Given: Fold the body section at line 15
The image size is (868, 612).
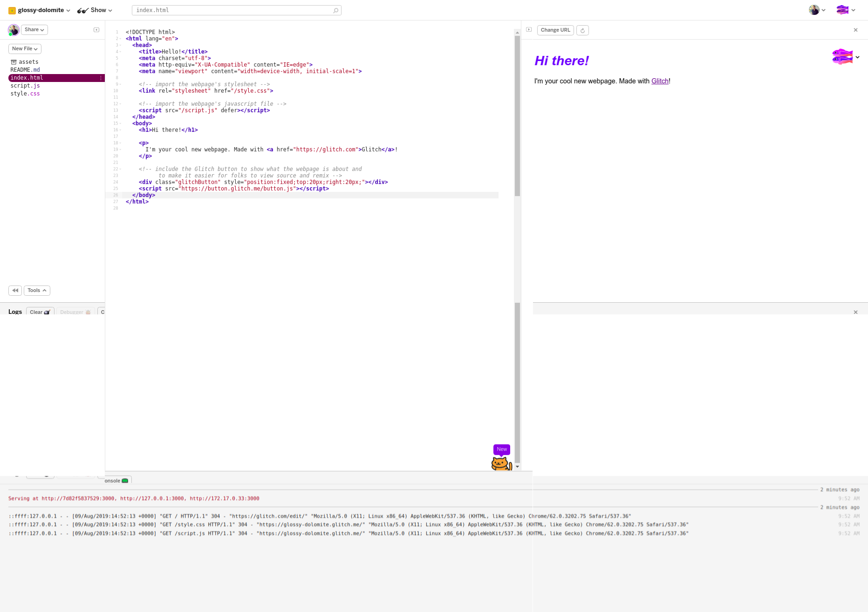Looking at the screenshot, I should click(x=120, y=123).
